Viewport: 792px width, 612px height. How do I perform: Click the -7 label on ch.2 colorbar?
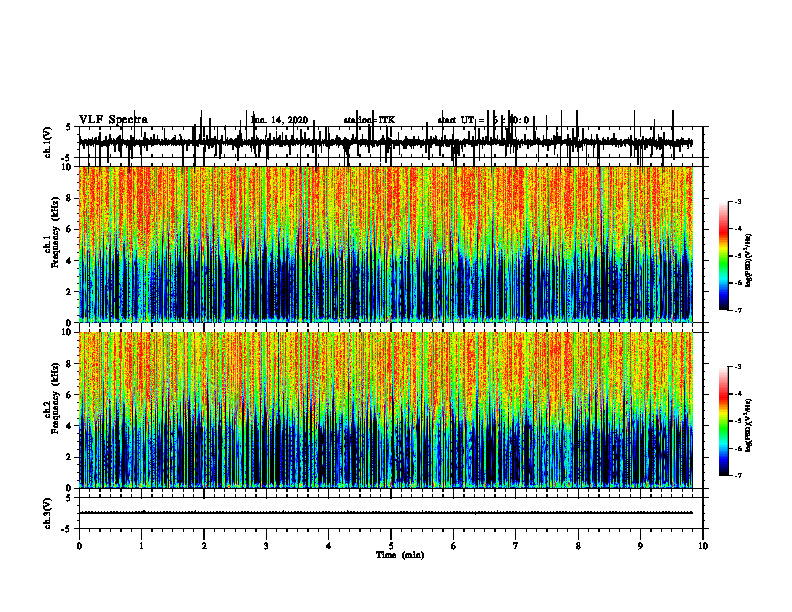[738, 475]
